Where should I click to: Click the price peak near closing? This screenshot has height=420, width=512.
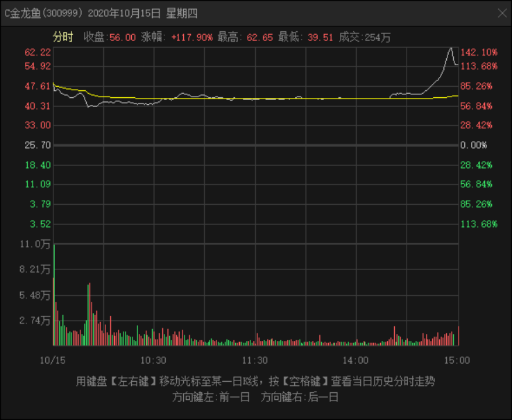point(451,49)
